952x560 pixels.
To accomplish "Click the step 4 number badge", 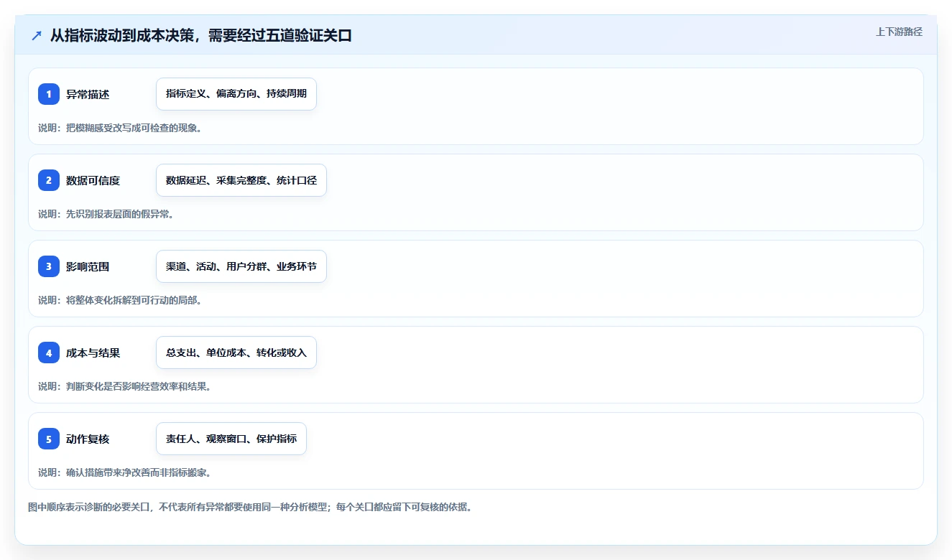I will (x=49, y=353).
